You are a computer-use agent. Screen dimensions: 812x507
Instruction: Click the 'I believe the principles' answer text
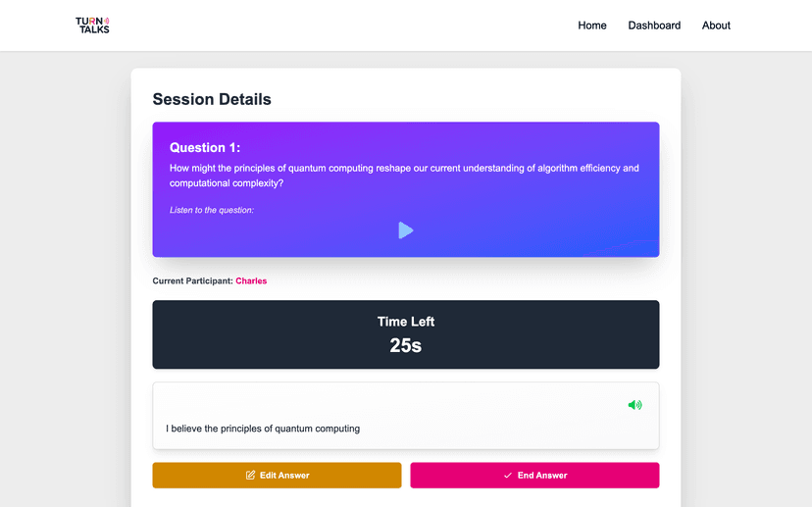[x=263, y=429]
